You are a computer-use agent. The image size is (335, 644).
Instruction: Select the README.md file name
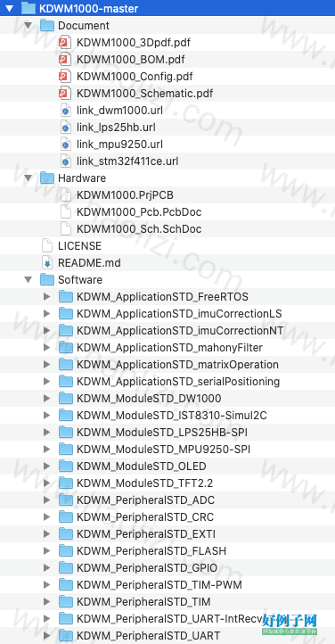89,263
